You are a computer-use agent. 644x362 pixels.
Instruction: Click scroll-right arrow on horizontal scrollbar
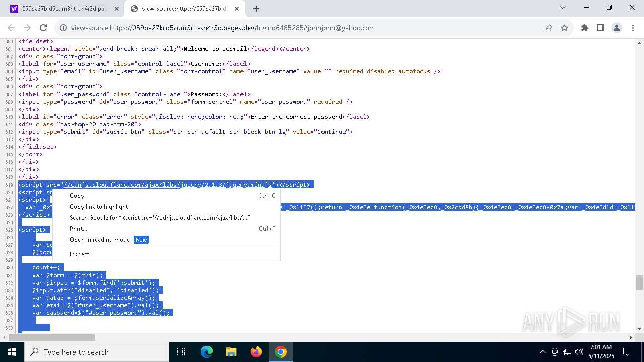(x=631, y=337)
